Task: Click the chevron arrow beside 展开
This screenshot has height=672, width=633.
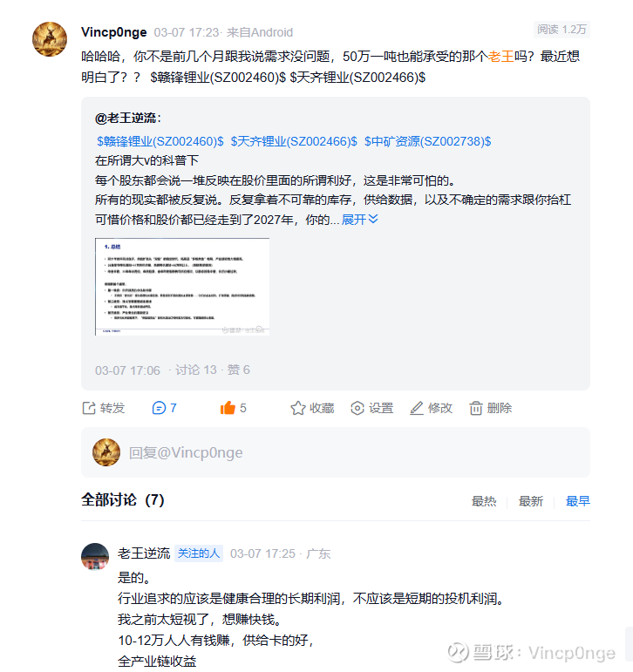Action: point(373,219)
